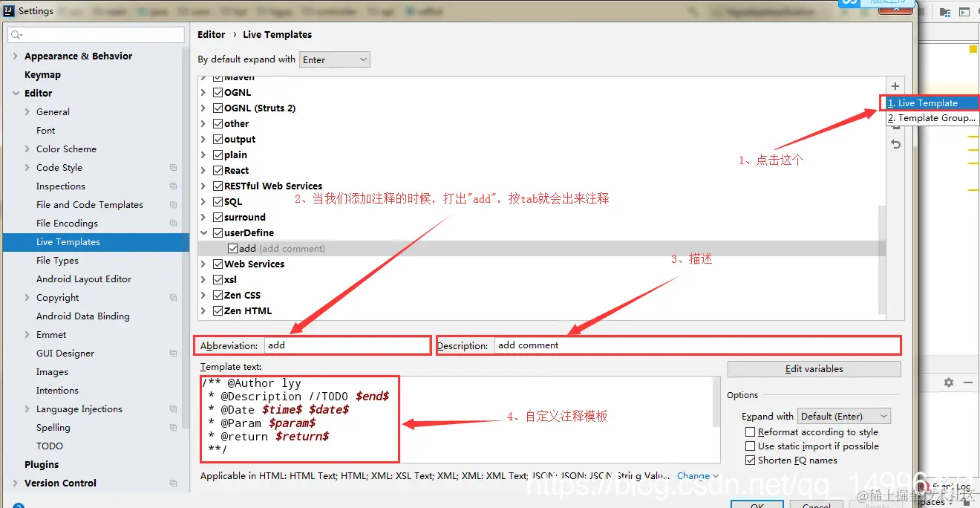Open Keymap settings page
Viewport: 980px width, 508px height.
click(x=42, y=75)
